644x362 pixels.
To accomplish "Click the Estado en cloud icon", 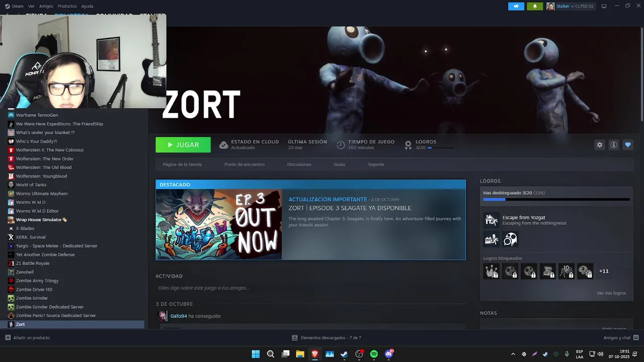I will tap(223, 145).
